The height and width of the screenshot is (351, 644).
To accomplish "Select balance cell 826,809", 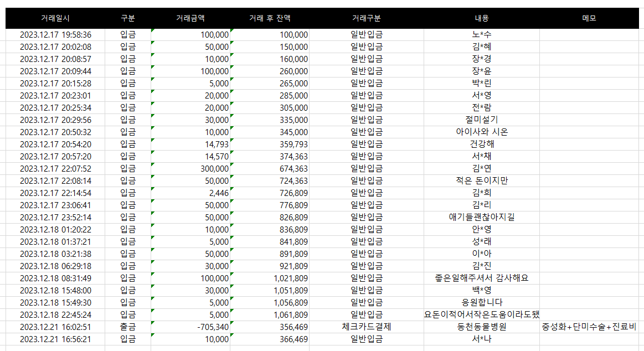I will (270, 218).
